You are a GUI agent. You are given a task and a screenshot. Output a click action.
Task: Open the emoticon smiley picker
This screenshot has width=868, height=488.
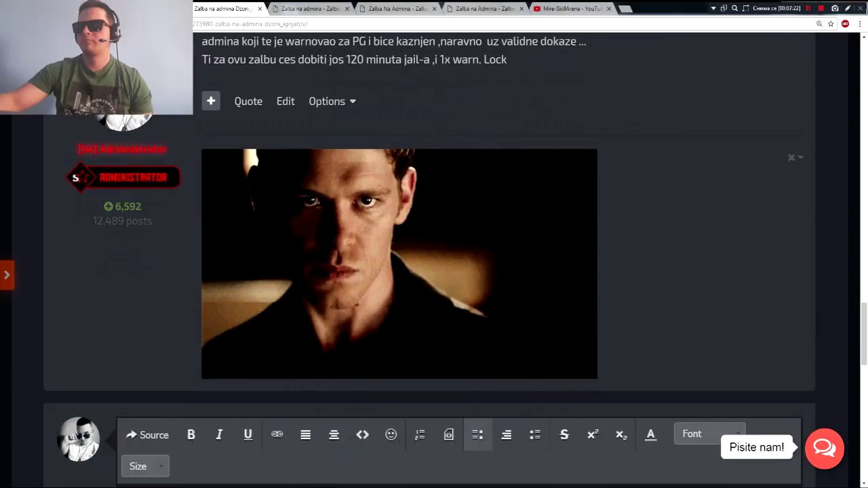click(391, 434)
